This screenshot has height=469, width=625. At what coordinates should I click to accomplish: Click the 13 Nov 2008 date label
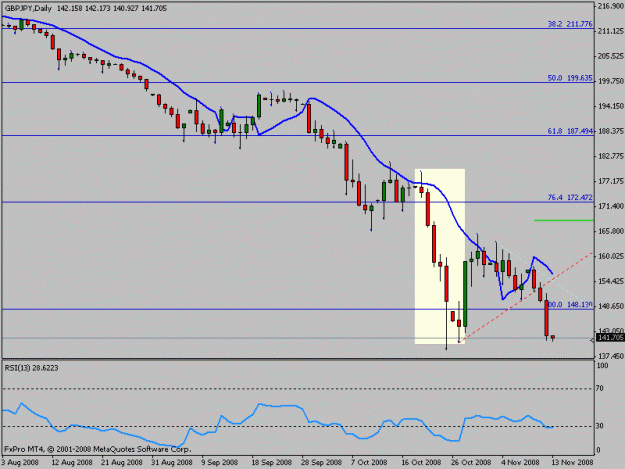pyautogui.click(x=572, y=462)
